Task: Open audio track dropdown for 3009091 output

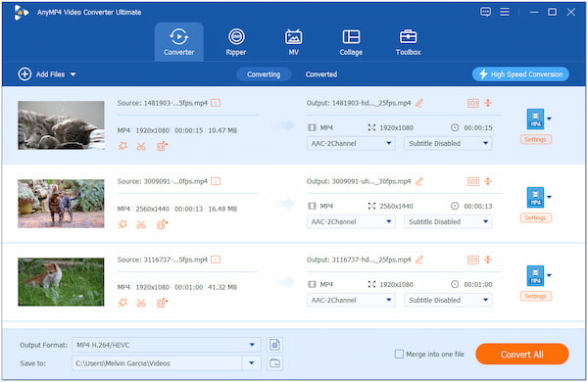Action: coord(351,221)
